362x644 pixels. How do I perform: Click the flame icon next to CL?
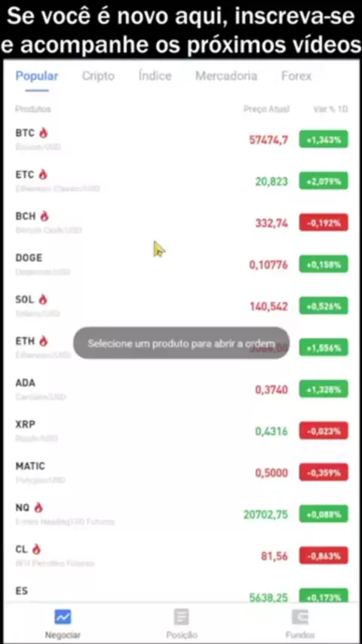pyautogui.click(x=36, y=549)
